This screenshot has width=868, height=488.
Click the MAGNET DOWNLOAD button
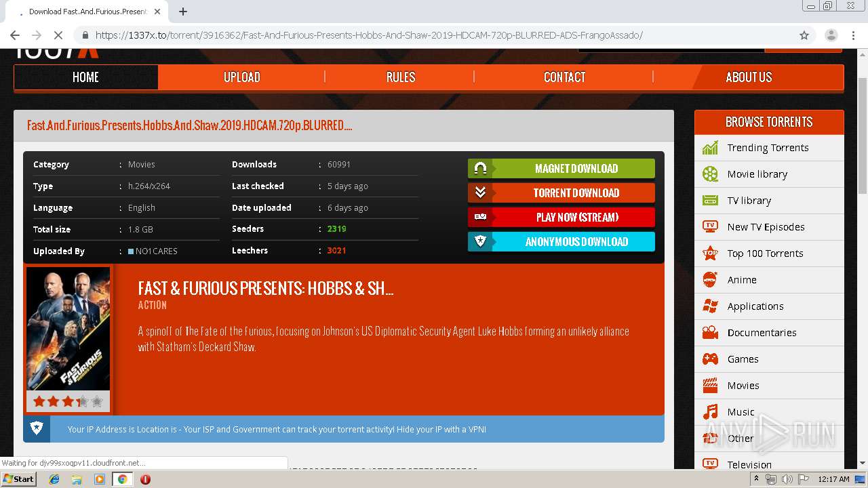561,168
